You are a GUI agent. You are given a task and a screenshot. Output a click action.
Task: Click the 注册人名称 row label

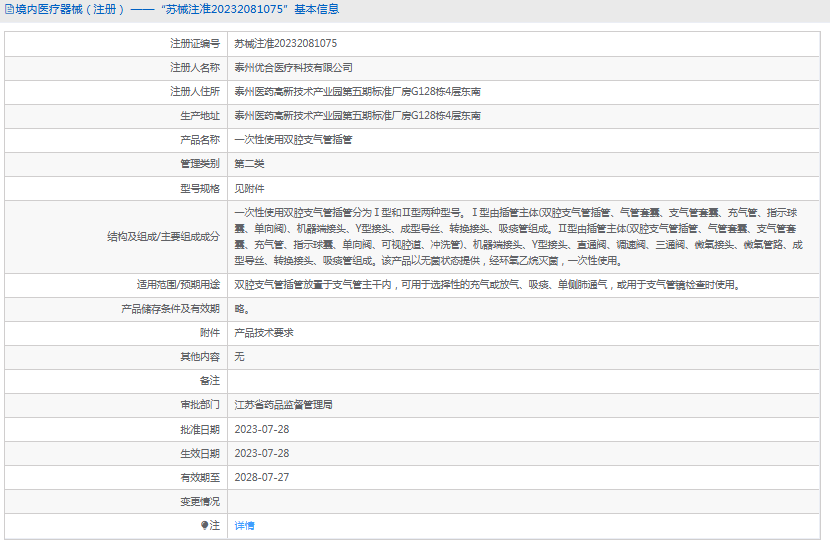[x=195, y=68]
